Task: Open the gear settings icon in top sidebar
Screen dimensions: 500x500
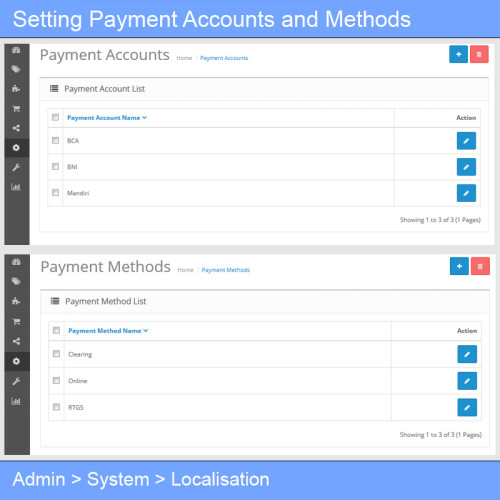Action: pyautogui.click(x=16, y=147)
